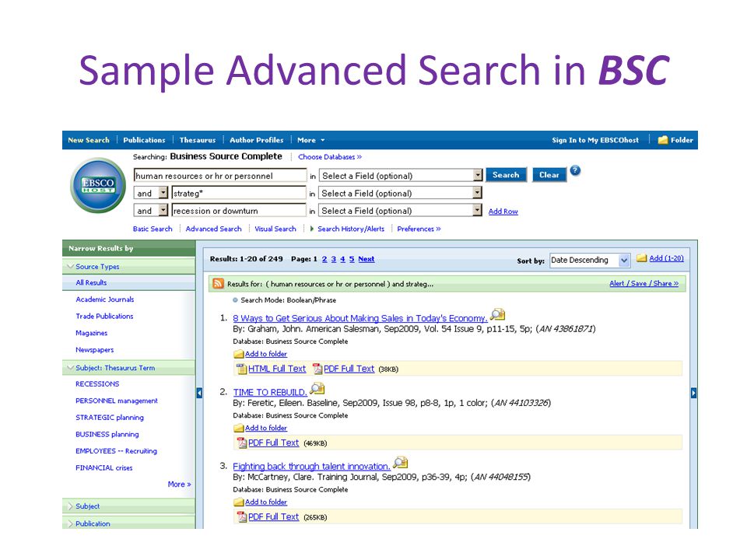Screen dimensions: 747x560
Task: Click the RSS feed icon beside Results for
Action: point(218,284)
